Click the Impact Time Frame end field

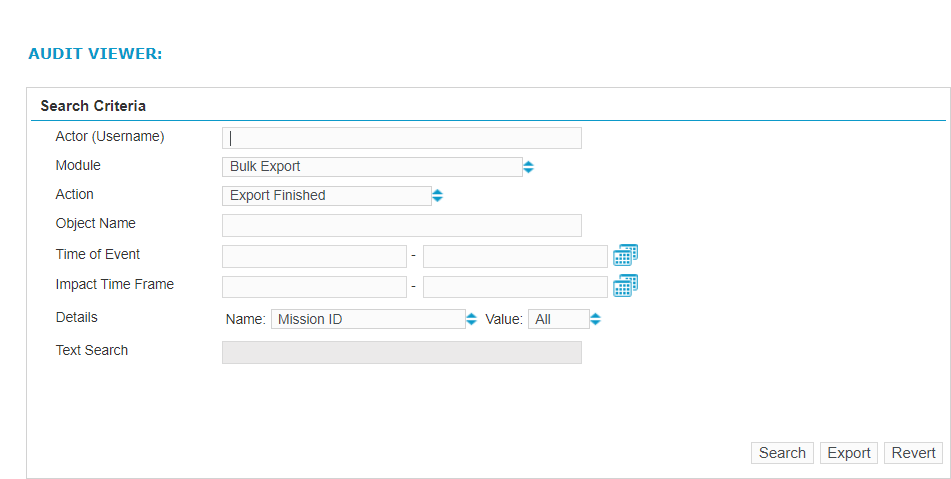tap(515, 287)
